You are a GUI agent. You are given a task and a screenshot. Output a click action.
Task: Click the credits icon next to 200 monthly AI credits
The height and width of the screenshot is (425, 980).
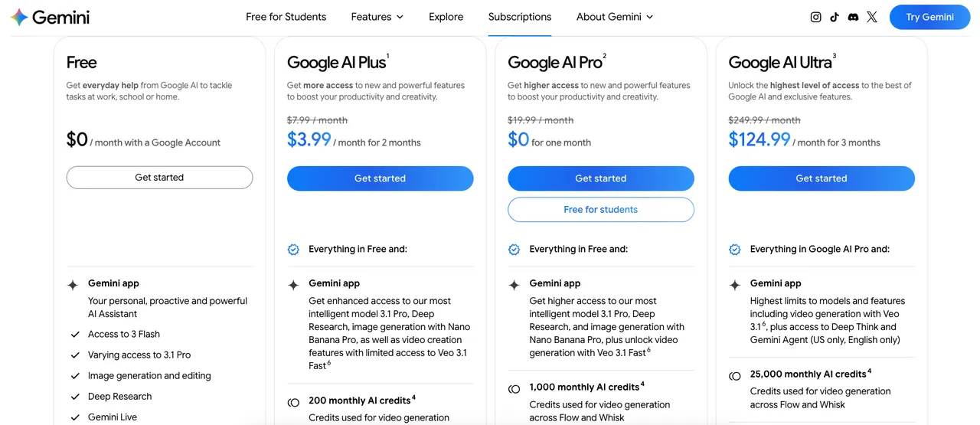point(293,402)
